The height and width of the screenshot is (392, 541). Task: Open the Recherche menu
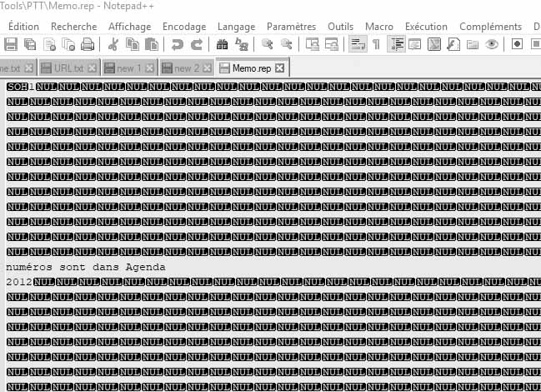pyautogui.click(x=74, y=27)
